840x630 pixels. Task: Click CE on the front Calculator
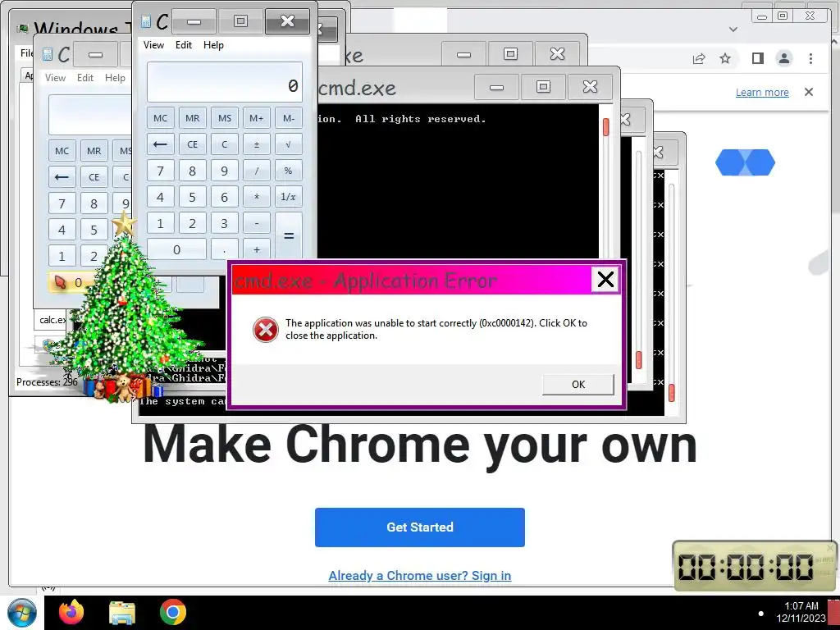tap(192, 144)
